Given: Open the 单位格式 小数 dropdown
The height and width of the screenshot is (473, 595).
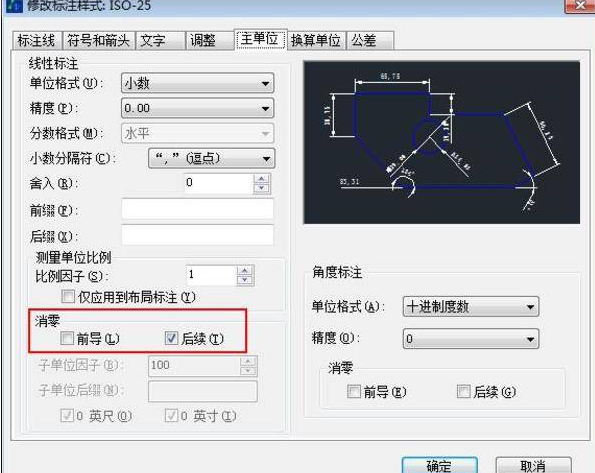Looking at the screenshot, I should [197, 83].
